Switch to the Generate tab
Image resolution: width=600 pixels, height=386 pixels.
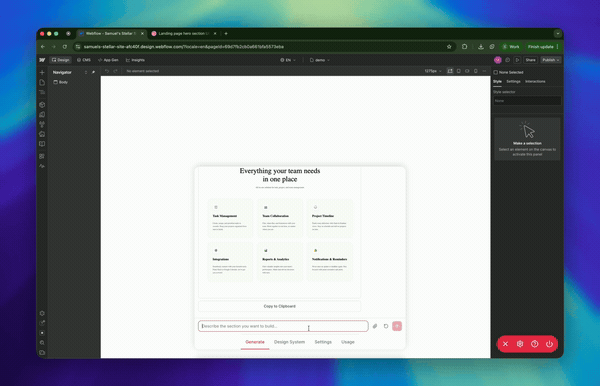click(x=255, y=342)
